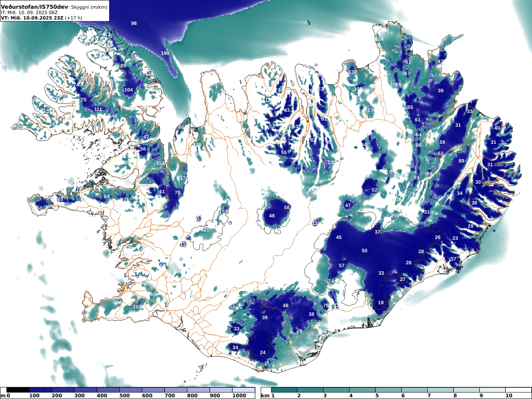This screenshot has width=532, height=399.
Task: Click the 27 value on Vatnajökull
Action: tap(403, 279)
